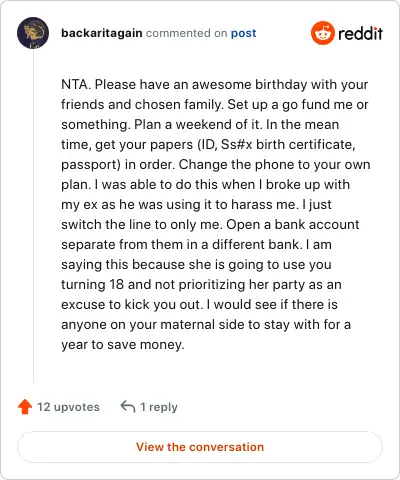Screen dimensions: 400x480
Task: Open the backaritagain username link
Action: [102, 33]
